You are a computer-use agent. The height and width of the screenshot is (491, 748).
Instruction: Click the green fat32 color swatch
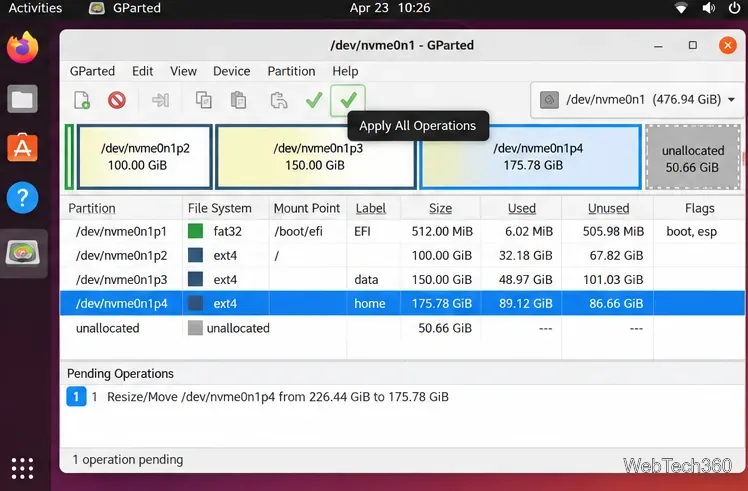195,231
